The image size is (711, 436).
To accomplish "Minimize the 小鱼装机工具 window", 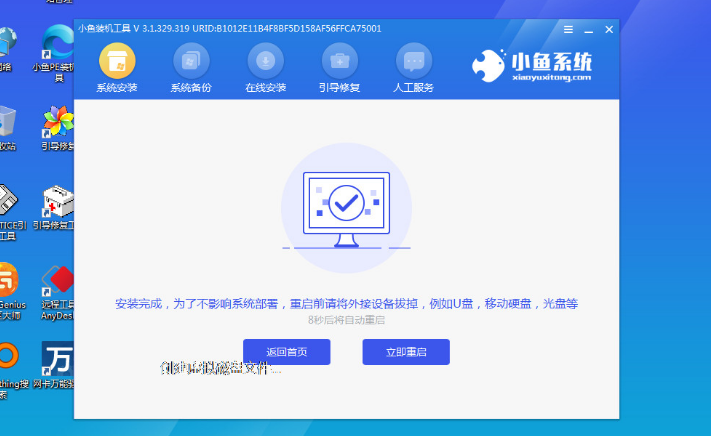I will (x=589, y=29).
